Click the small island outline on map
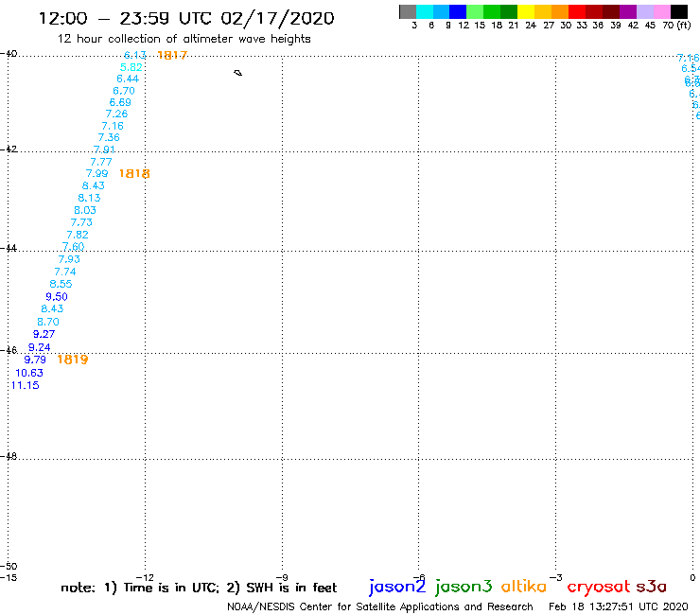700x615 pixels. 238,73
